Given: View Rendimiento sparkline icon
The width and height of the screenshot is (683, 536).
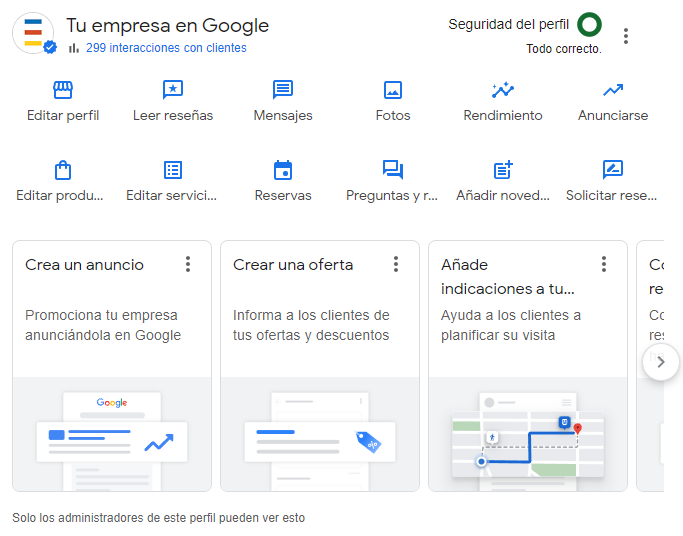Looking at the screenshot, I should pos(503,90).
